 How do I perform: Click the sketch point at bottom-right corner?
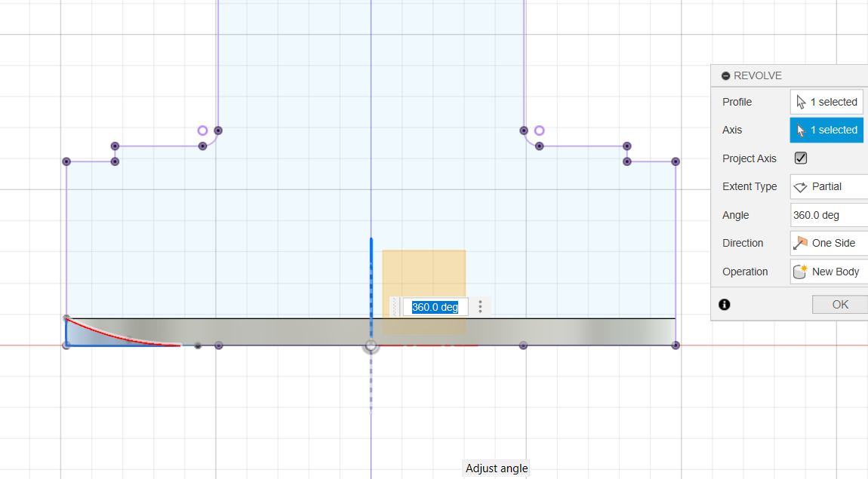coord(676,345)
